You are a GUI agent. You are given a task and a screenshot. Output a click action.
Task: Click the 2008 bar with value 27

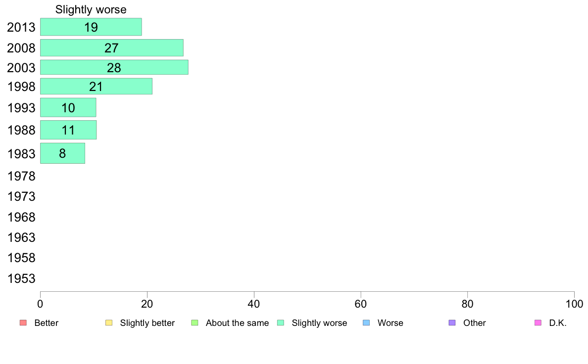point(112,48)
